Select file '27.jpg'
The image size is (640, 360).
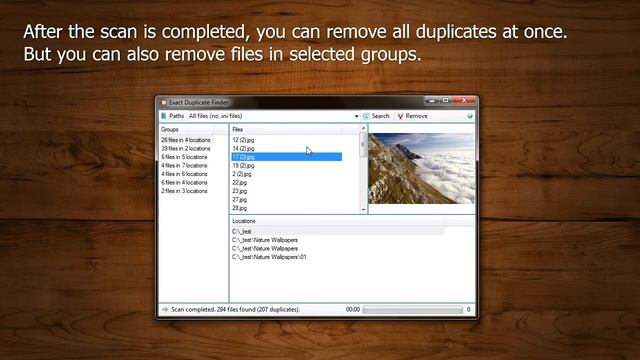coord(240,200)
